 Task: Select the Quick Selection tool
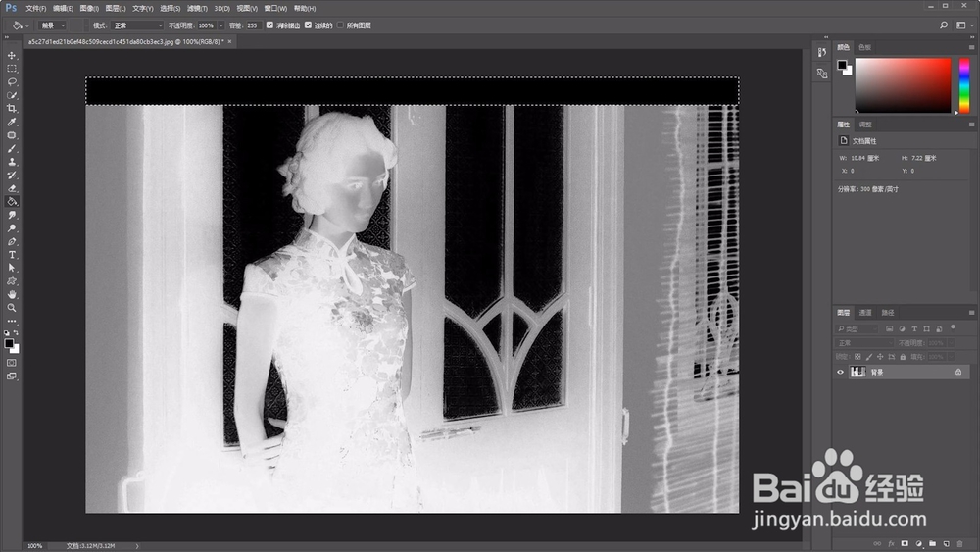(x=12, y=95)
